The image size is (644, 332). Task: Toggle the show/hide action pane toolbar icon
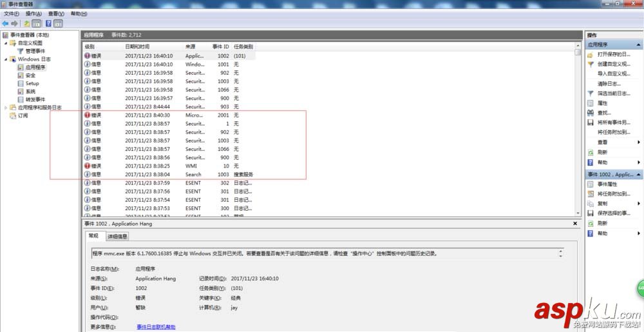click(x=59, y=24)
